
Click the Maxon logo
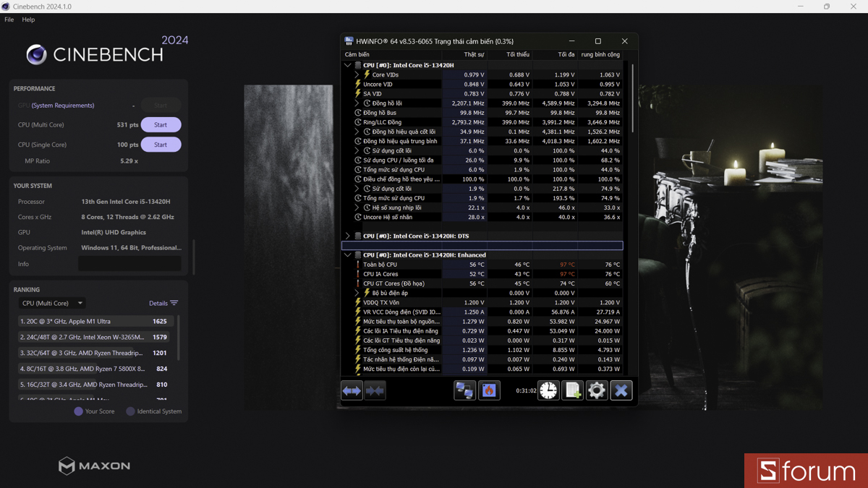coord(95,466)
